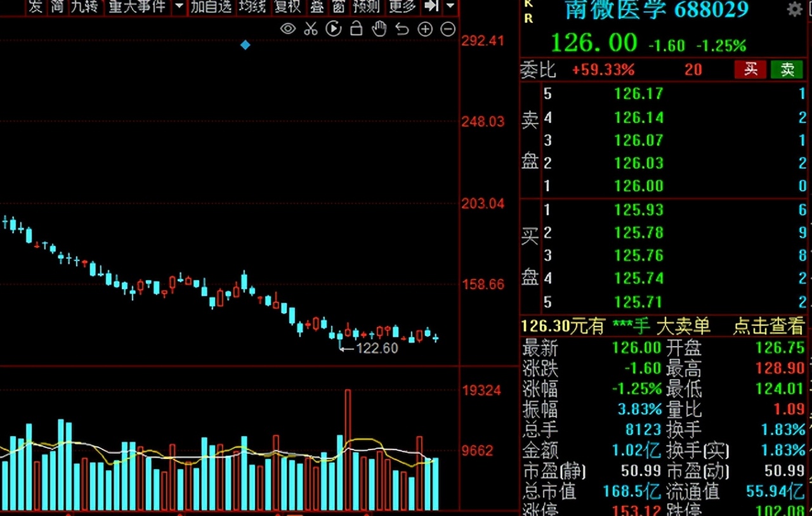This screenshot has width=812, height=516.
Task: Select the hand pan tool
Action: pos(379,29)
